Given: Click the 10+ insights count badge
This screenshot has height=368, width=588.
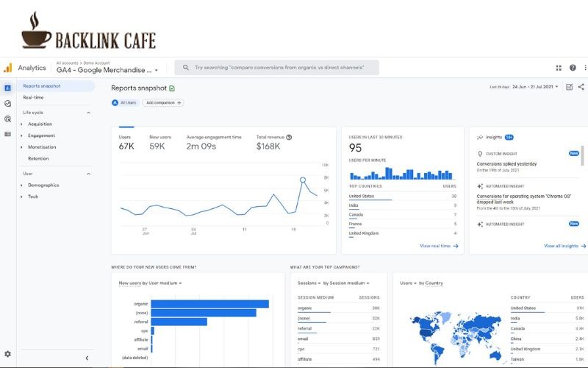Looking at the screenshot, I should click(509, 138).
